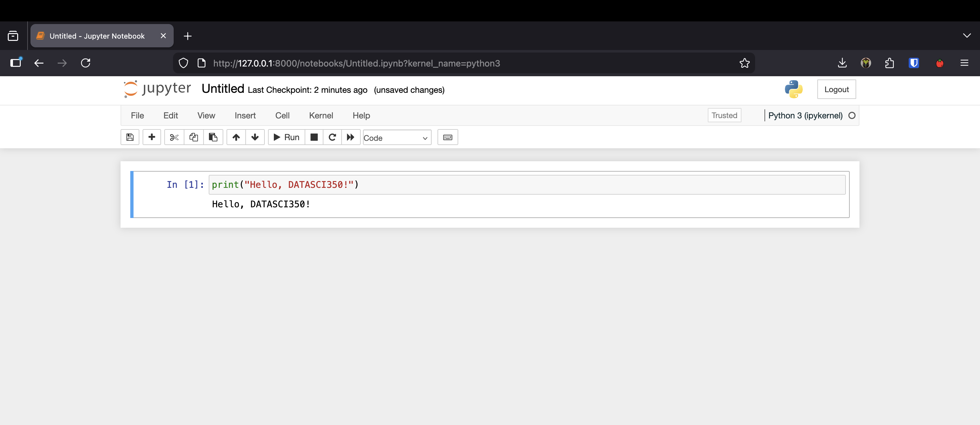Save notebook with the floppy disk icon
Image resolution: width=980 pixels, height=425 pixels.
click(x=130, y=137)
